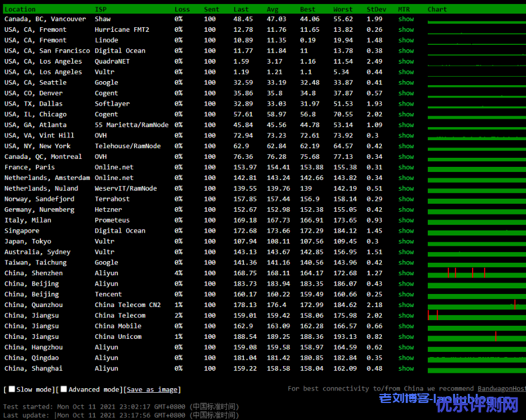Show MTR for Japan, Tokyo Vultr
Viewport: 526px width, 420px height.
(x=406, y=241)
